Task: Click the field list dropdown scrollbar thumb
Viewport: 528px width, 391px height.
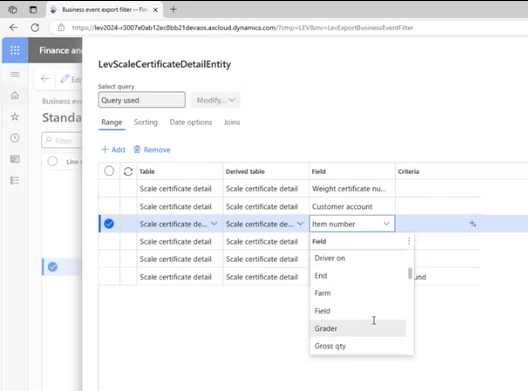Action: point(410,273)
